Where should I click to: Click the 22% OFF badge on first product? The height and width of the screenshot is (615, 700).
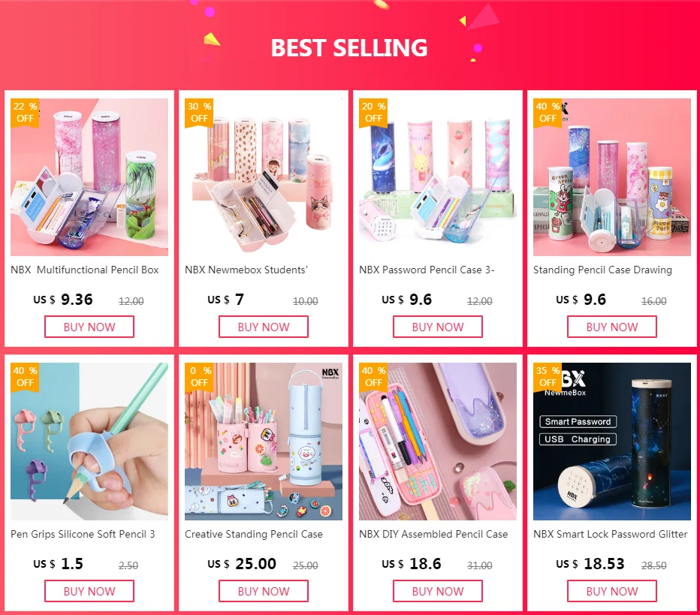(25, 113)
